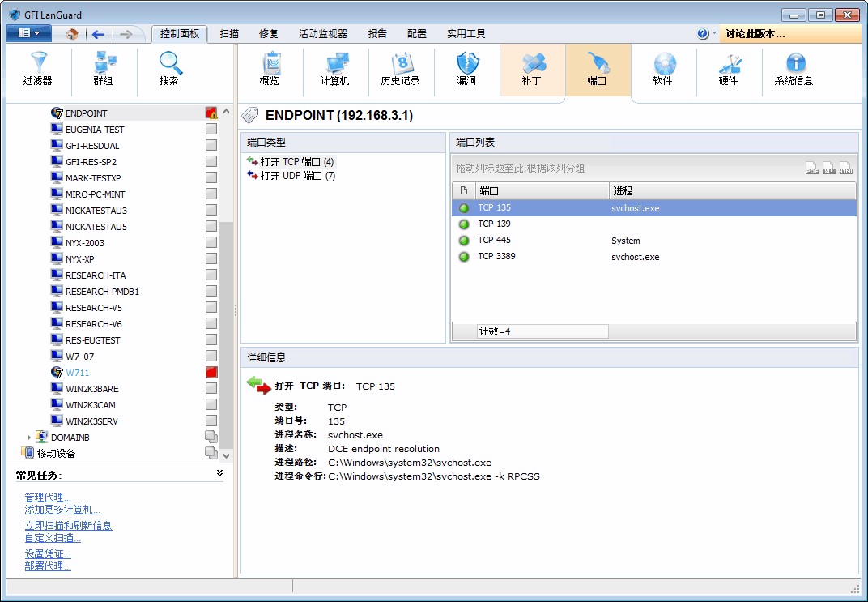Select the ENDPOINT computer in the tree

[x=87, y=113]
